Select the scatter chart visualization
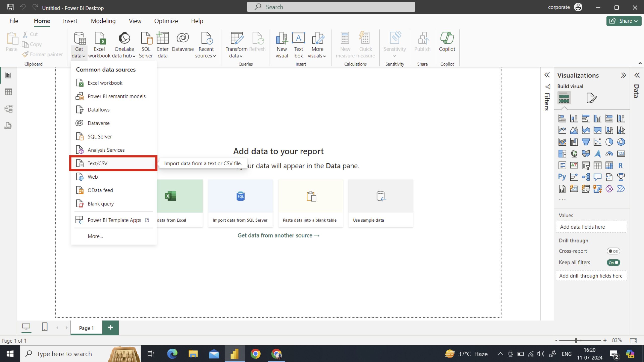The height and width of the screenshot is (362, 644). tap(597, 142)
